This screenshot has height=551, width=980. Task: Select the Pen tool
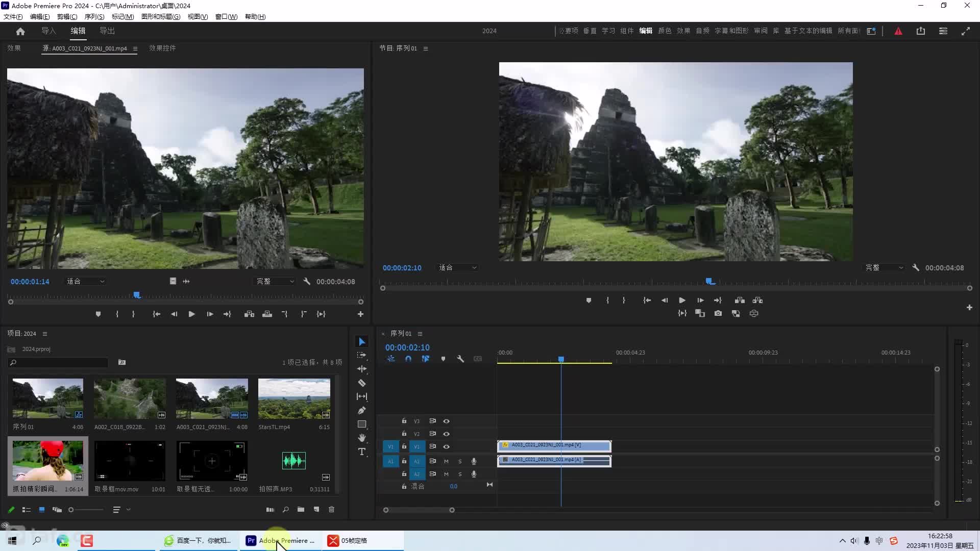[x=362, y=410]
